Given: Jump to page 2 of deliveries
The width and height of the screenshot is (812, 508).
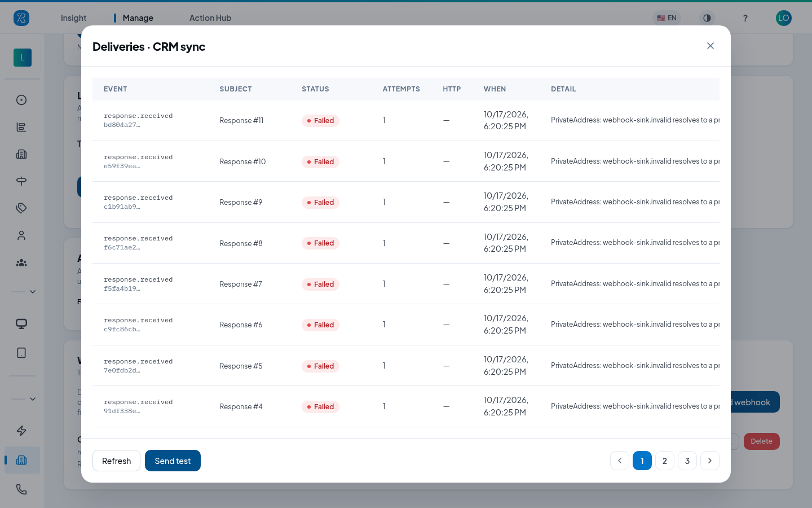Looking at the screenshot, I should click(665, 461).
